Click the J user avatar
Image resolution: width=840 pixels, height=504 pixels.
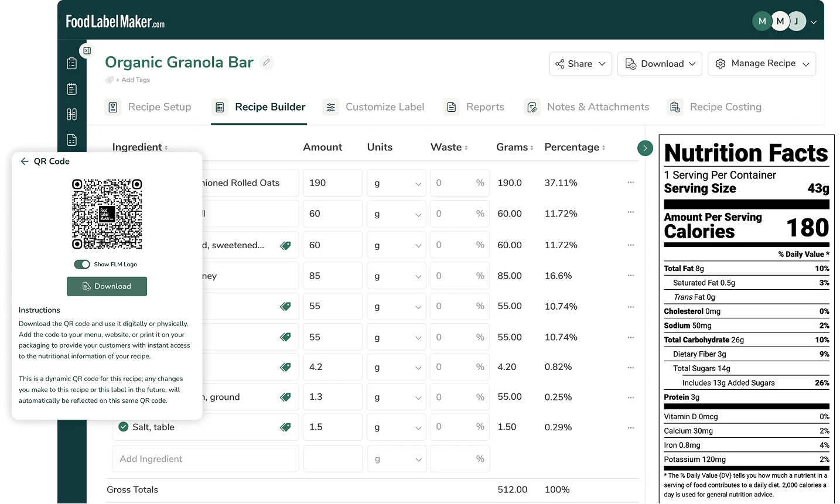[797, 22]
